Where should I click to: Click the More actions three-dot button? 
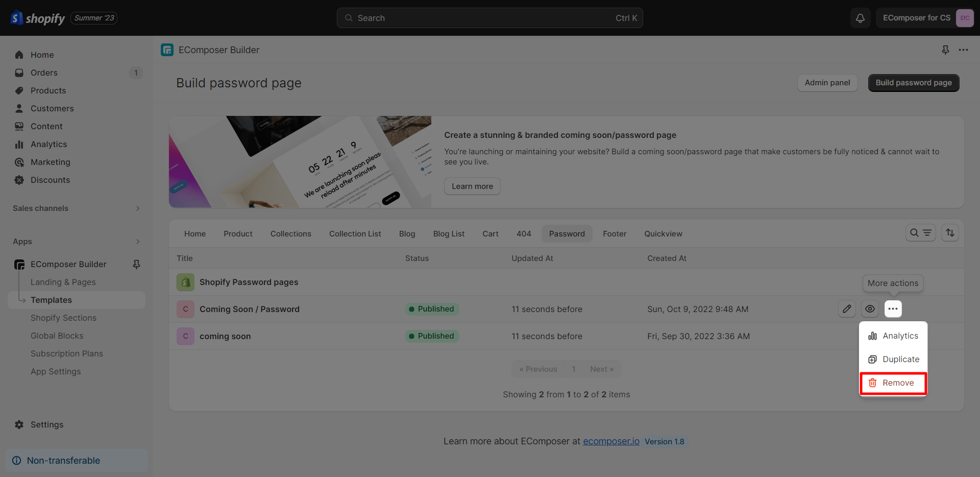point(893,309)
